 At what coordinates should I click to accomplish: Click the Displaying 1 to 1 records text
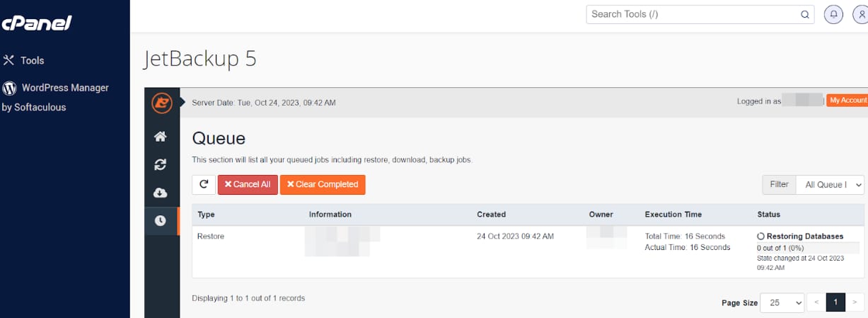[x=248, y=299]
